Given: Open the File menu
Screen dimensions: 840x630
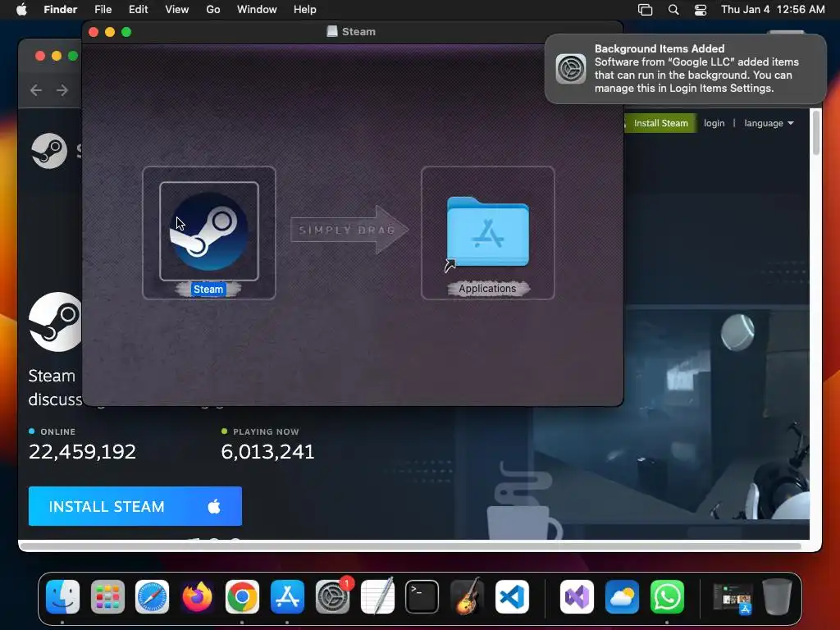Looking at the screenshot, I should (x=103, y=10).
